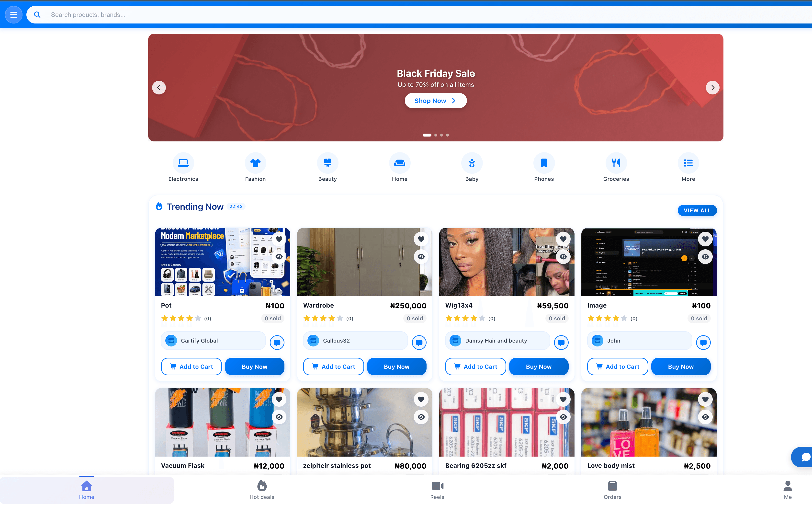Chat with seller Callous32
Image resolution: width=812 pixels, height=506 pixels.
(419, 342)
